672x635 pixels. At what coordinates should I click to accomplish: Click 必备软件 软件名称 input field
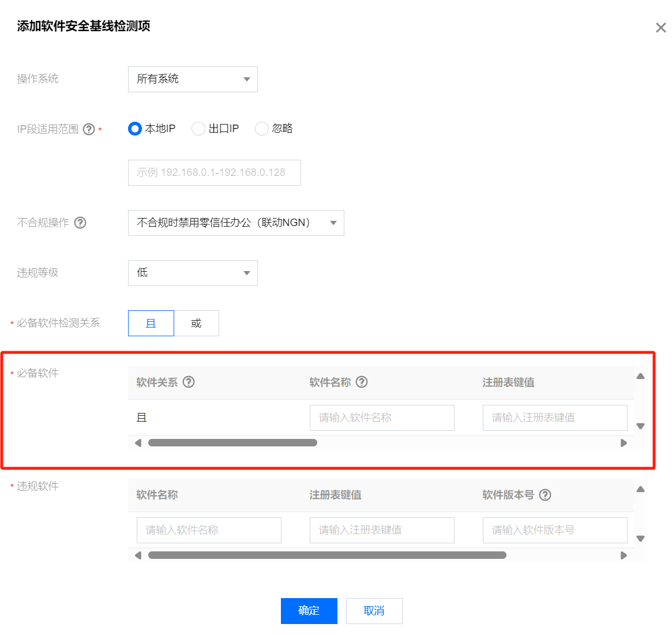click(382, 418)
